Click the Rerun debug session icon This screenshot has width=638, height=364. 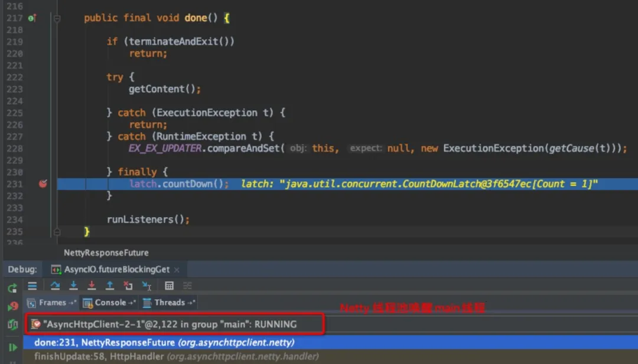tap(12, 288)
